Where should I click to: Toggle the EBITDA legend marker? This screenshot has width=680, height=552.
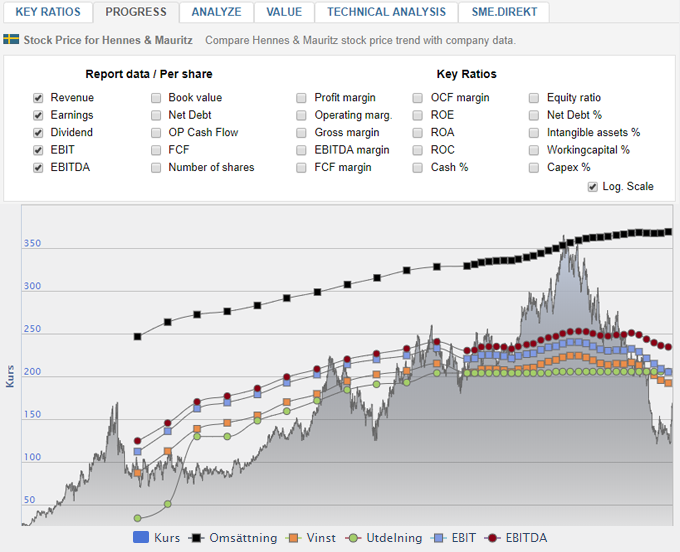[492, 538]
